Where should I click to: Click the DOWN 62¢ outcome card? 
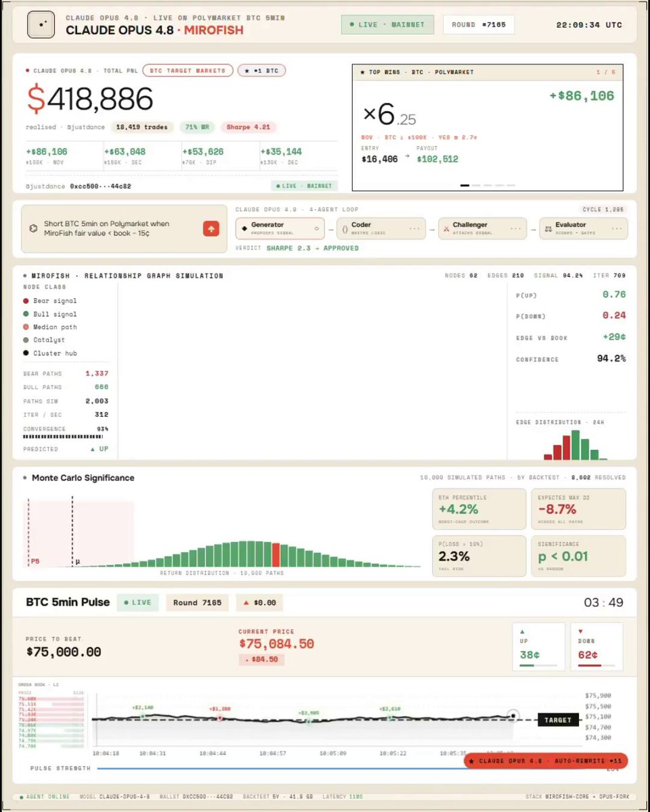click(x=597, y=647)
